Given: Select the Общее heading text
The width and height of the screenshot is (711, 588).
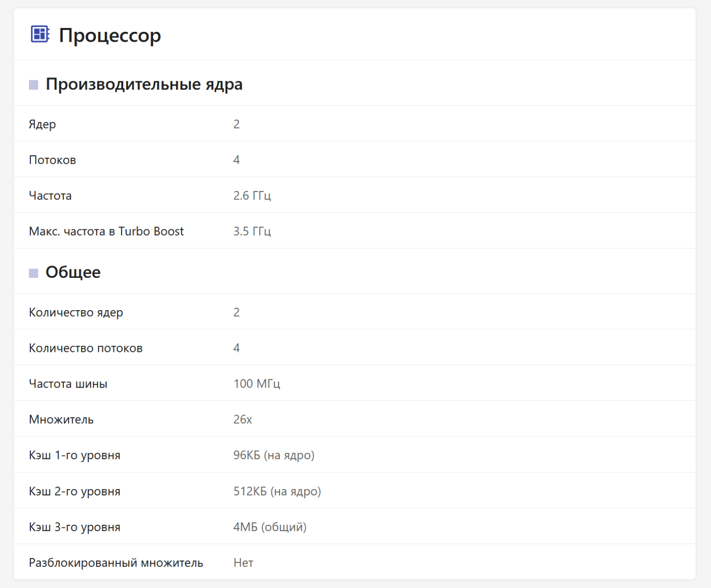Looking at the screenshot, I should coord(73,272).
